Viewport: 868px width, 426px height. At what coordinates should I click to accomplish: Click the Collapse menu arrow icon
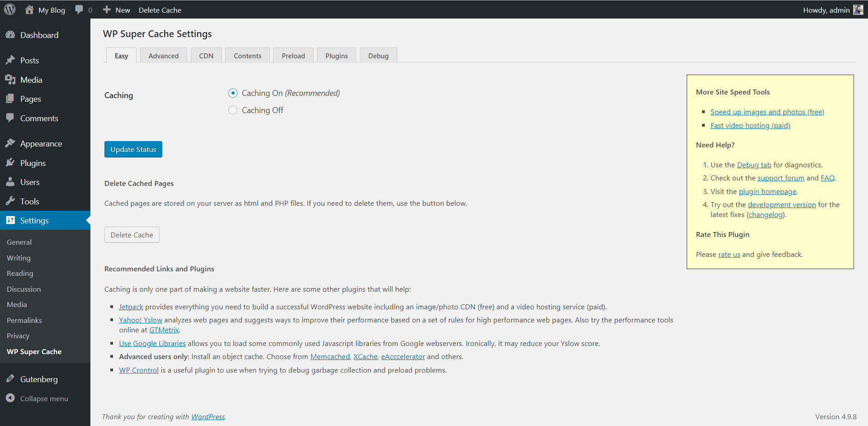(10, 398)
